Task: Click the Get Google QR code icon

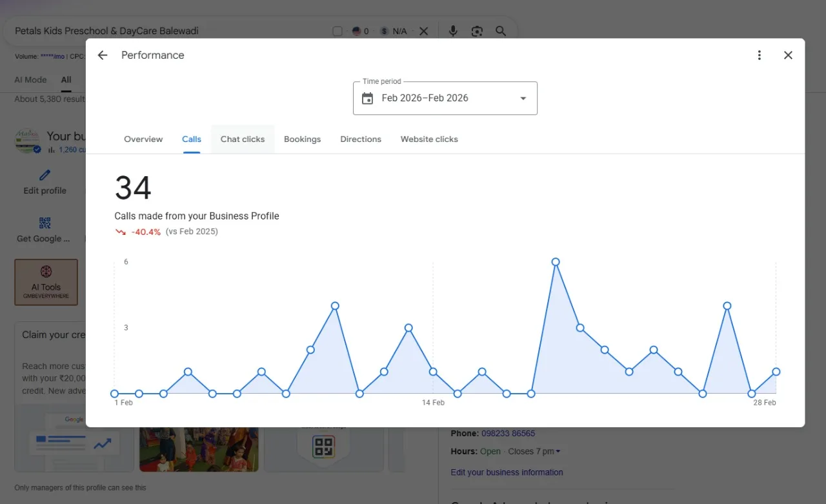Action: [x=45, y=223]
